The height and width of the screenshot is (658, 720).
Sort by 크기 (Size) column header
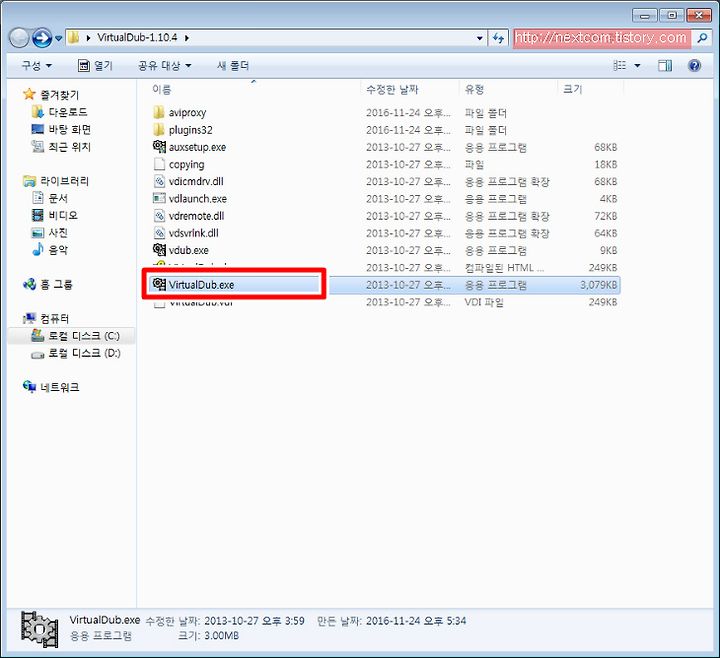click(x=573, y=90)
